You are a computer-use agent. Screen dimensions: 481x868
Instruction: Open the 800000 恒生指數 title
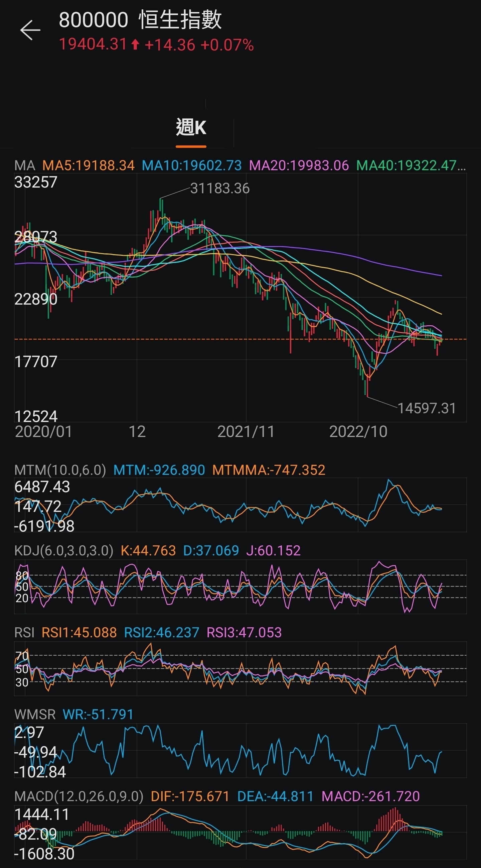click(x=140, y=19)
